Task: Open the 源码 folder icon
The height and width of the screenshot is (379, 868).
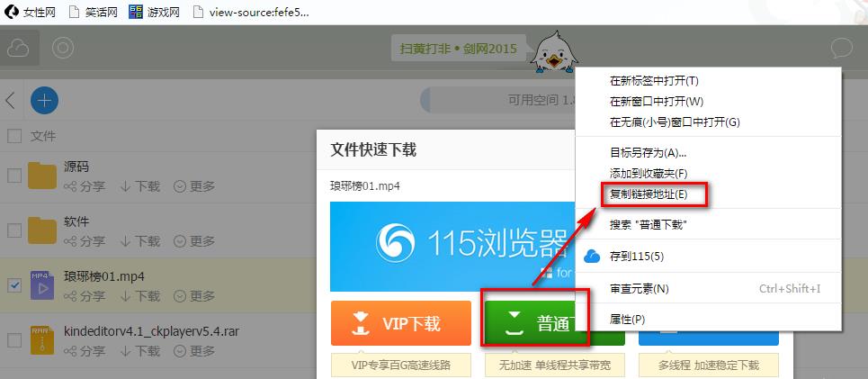Action: [x=42, y=175]
